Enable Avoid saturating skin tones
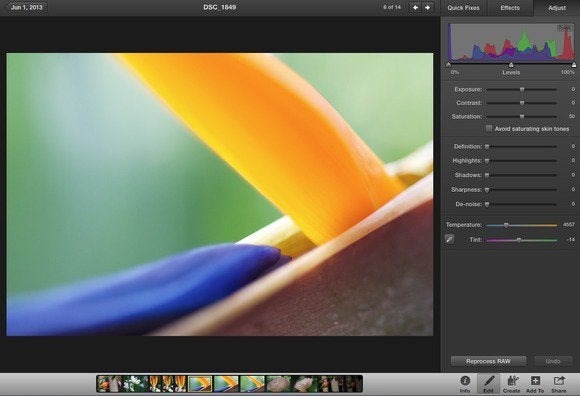Screen dimensions: 580x396 [489, 128]
